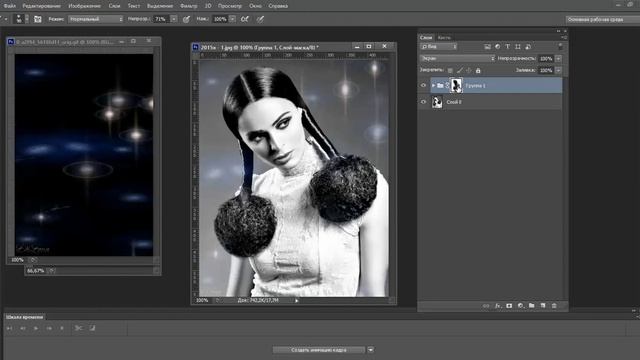640x360 pixels.
Task: Open the Редактирование menu
Action: (x=42, y=6)
